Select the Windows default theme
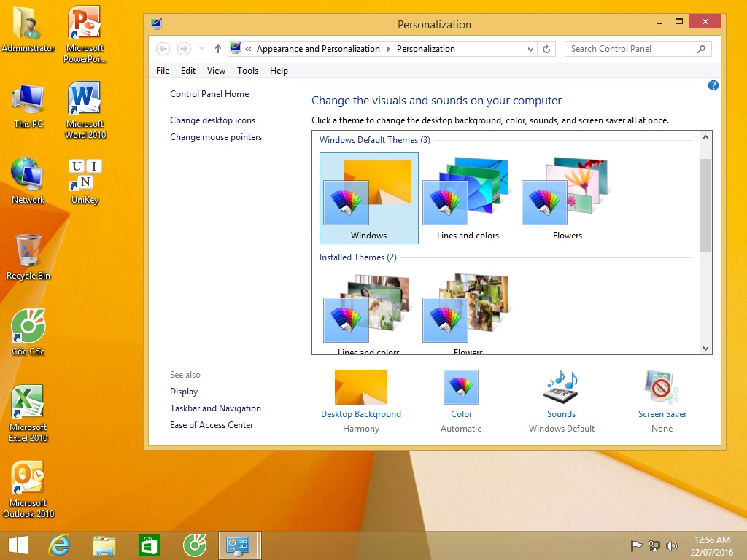This screenshot has height=560, width=747. click(x=368, y=198)
